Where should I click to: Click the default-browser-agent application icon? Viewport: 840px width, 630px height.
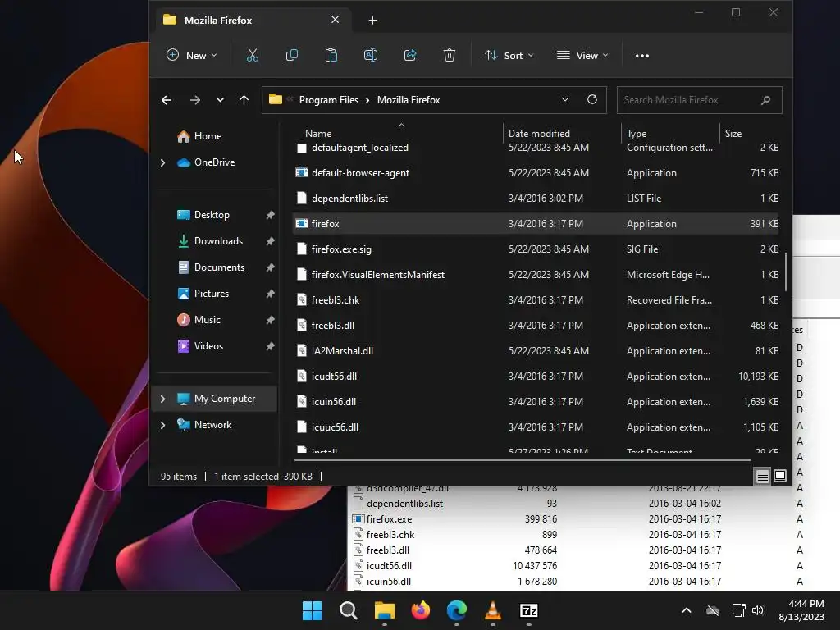[302, 172]
